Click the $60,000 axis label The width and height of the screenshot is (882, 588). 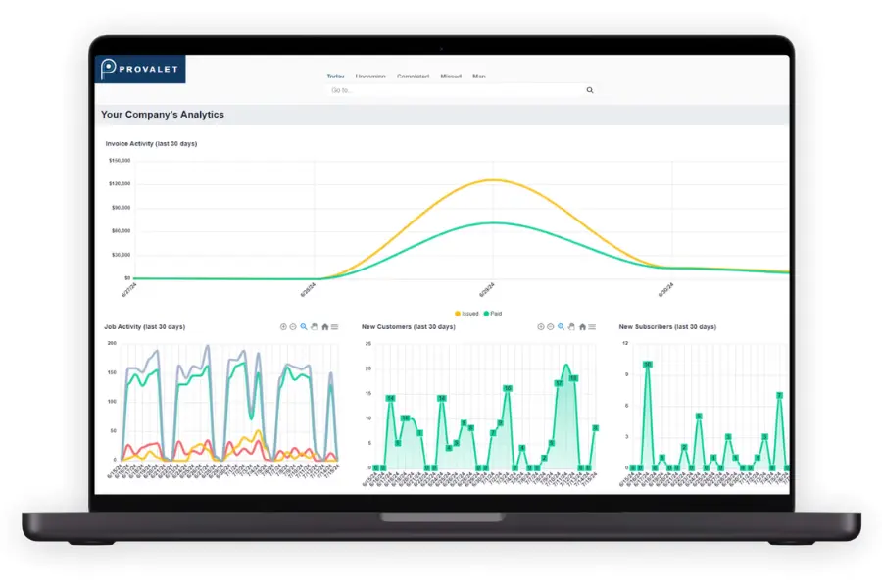(x=121, y=230)
